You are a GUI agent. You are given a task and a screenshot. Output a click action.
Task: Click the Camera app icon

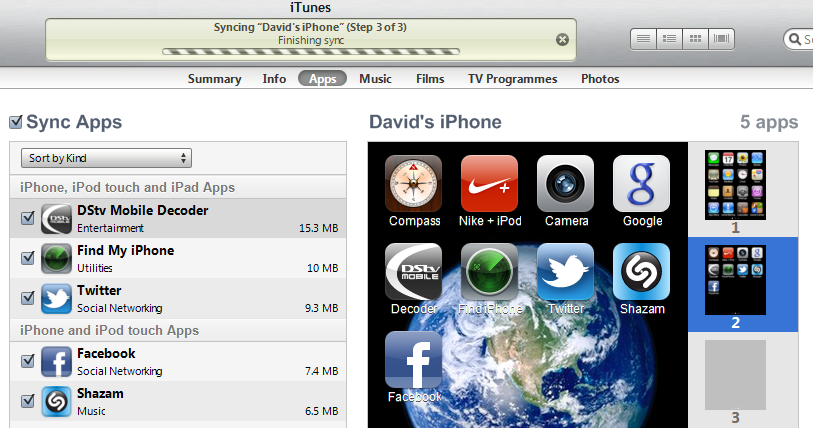pyautogui.click(x=565, y=183)
